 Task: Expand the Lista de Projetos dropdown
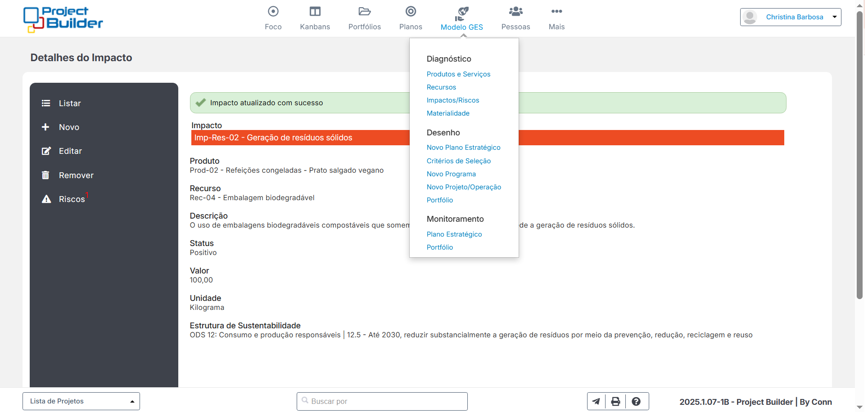pyautogui.click(x=81, y=401)
